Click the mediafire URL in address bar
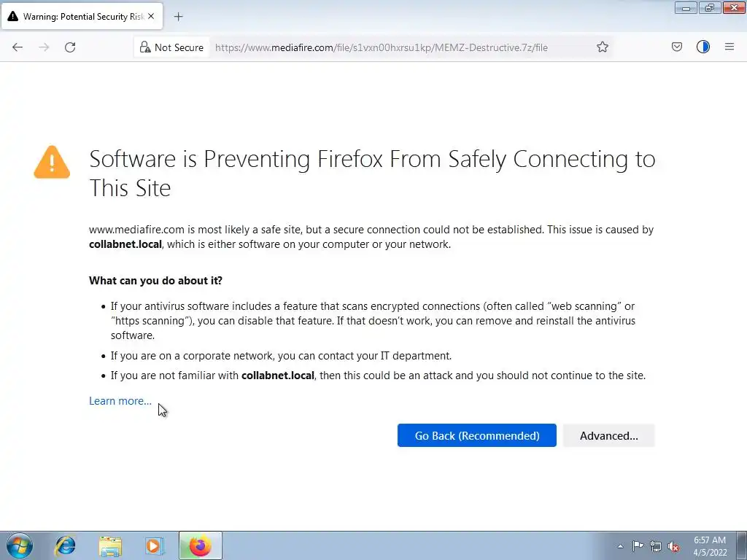 (x=381, y=47)
